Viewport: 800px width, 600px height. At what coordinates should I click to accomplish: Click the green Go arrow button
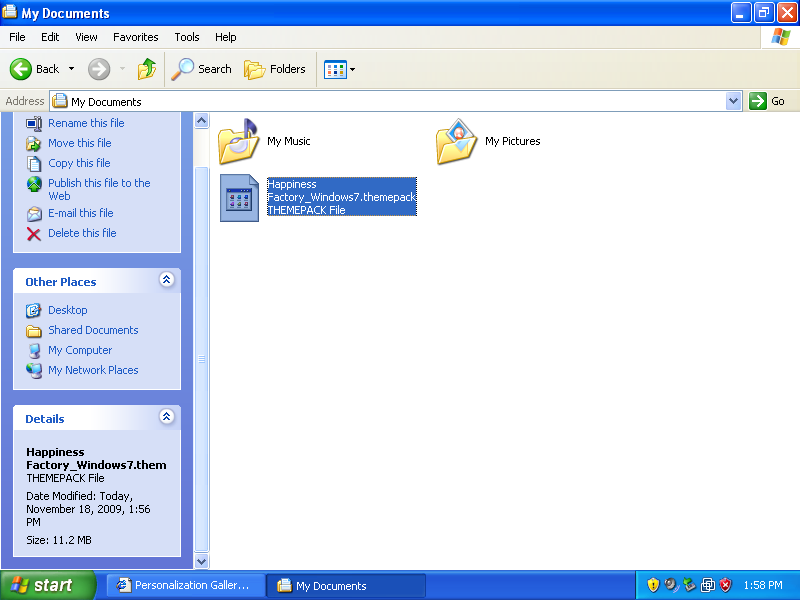758,101
